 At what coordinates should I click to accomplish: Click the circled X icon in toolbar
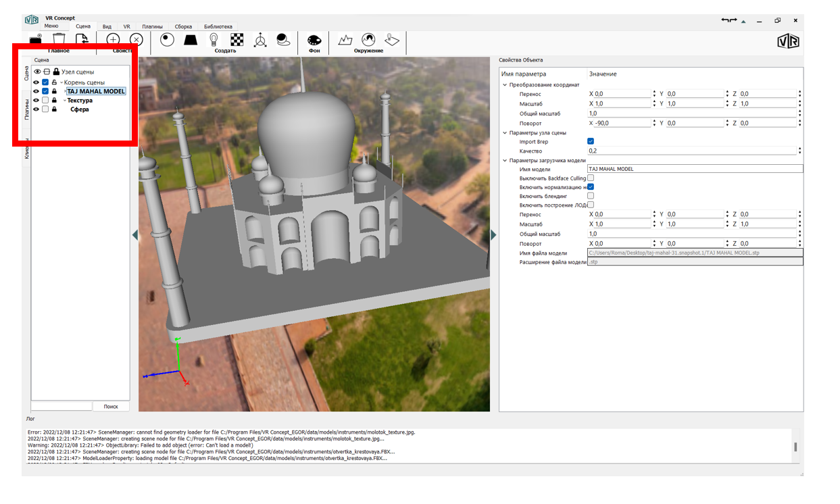[x=137, y=40]
